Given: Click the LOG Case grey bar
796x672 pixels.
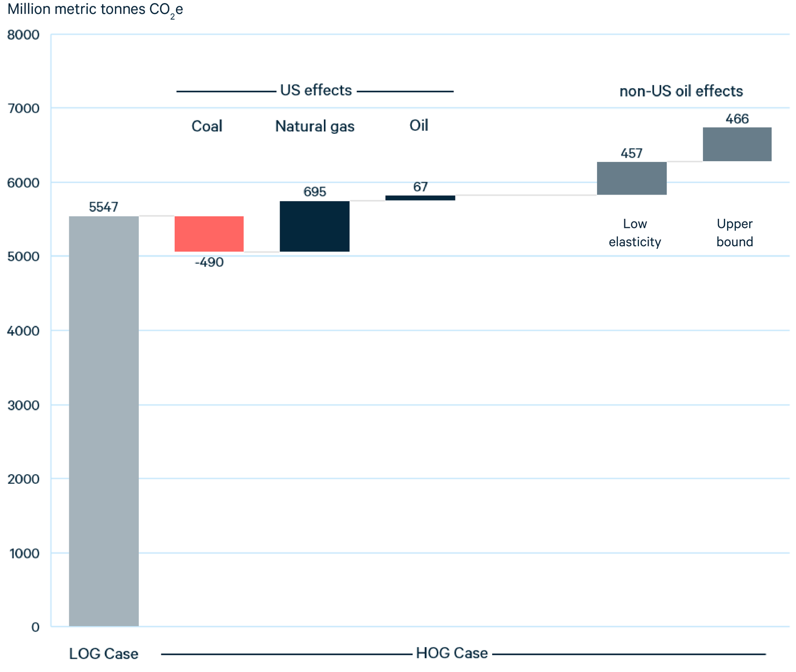Looking at the screenshot, I should point(104,421).
